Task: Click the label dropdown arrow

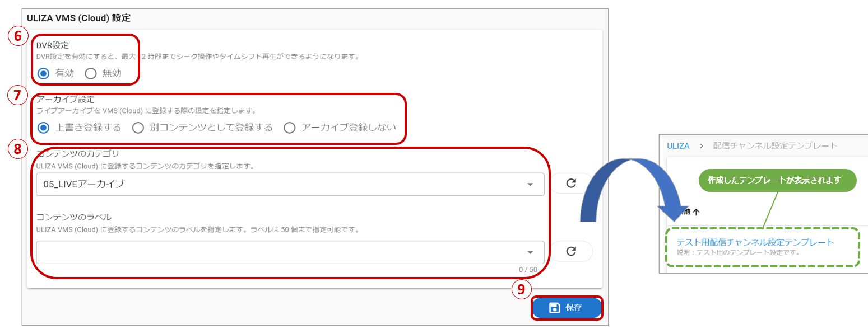Action: (x=530, y=252)
